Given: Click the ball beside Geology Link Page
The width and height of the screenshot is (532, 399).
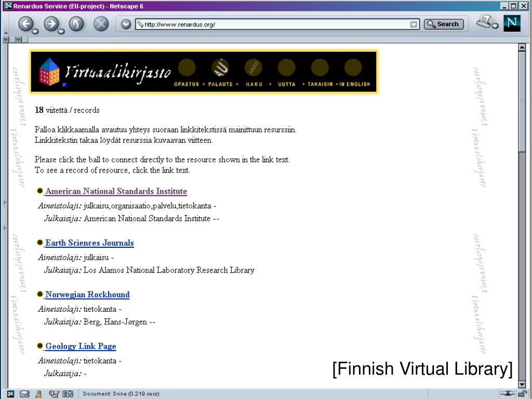Looking at the screenshot, I should [39, 345].
